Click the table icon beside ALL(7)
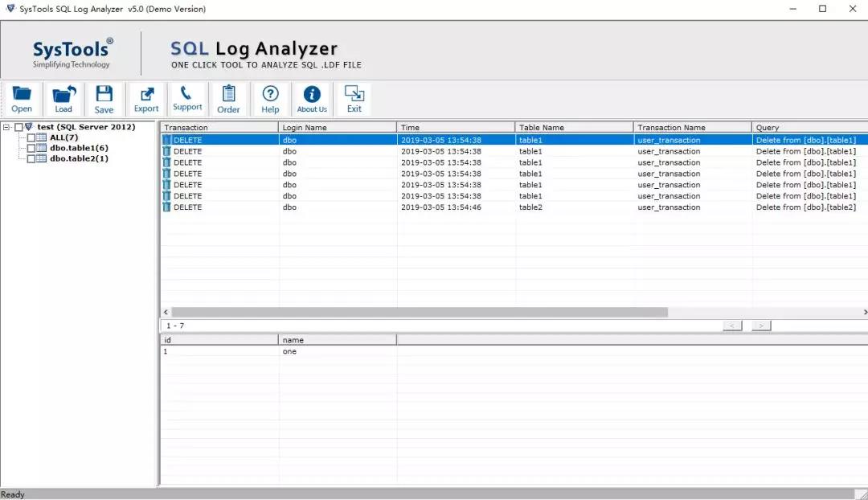Image resolution: width=868 pixels, height=500 pixels. coord(42,137)
